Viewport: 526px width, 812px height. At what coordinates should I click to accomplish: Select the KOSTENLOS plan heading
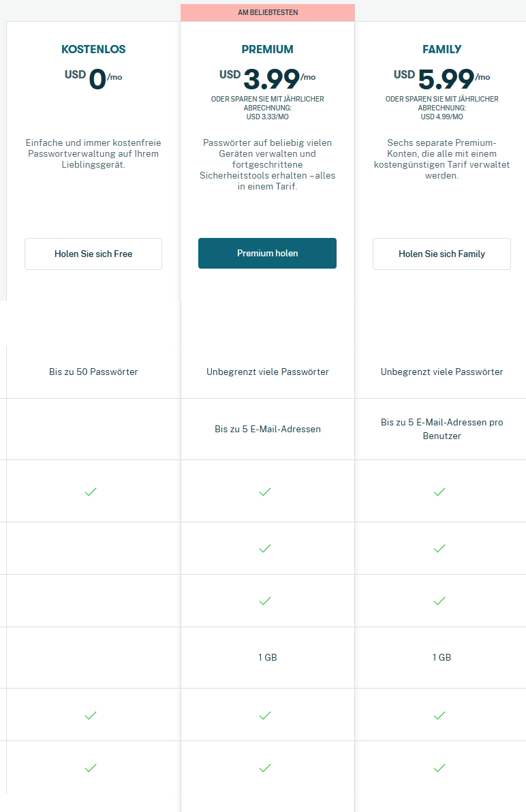93,49
